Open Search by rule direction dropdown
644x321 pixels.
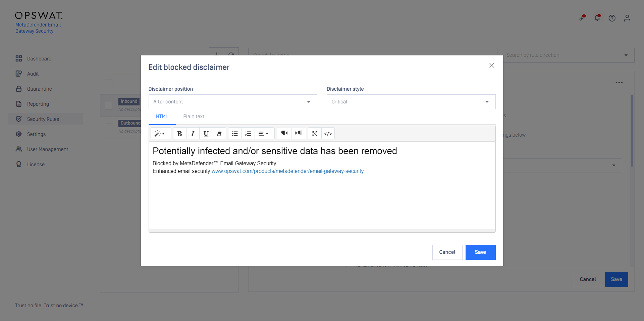coord(568,55)
